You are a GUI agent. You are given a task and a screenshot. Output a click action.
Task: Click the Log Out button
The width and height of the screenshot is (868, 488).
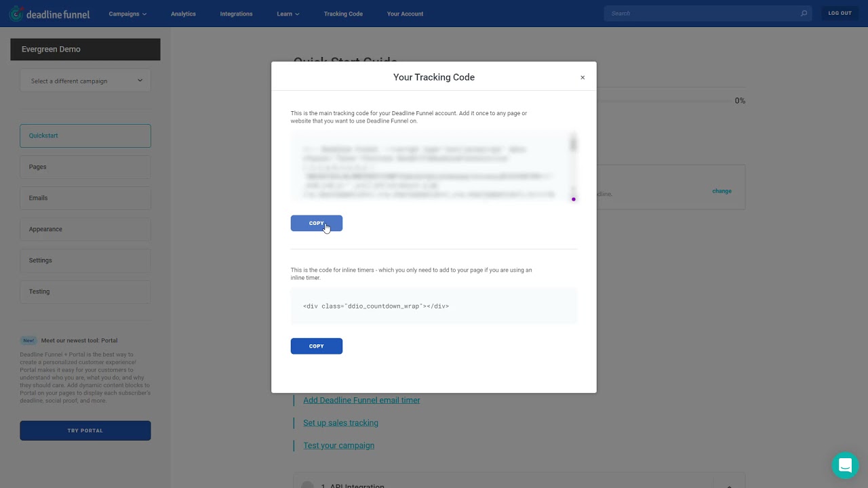840,14
